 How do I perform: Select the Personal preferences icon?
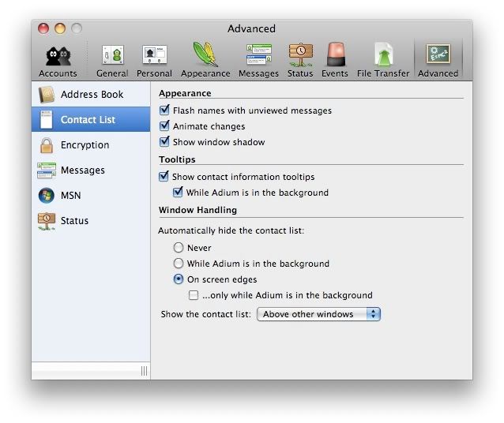[x=154, y=59]
